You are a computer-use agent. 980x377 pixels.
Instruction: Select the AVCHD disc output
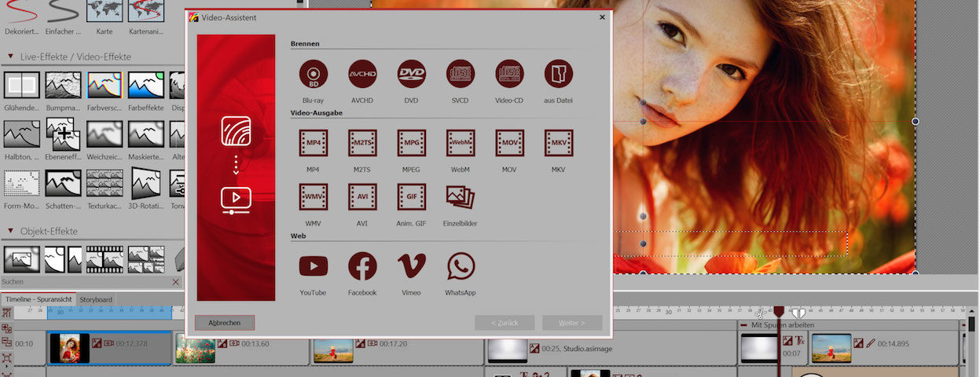(362, 74)
